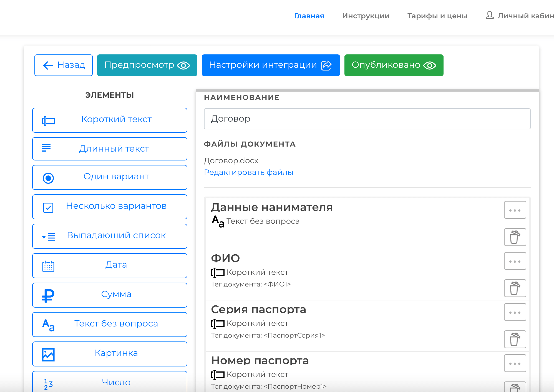Open options menu for Серия паспорта
554x392 pixels.
(x=515, y=312)
